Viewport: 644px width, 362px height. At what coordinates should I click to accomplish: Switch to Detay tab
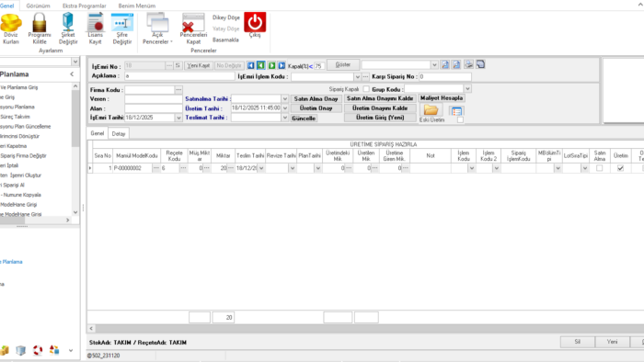[119, 133]
